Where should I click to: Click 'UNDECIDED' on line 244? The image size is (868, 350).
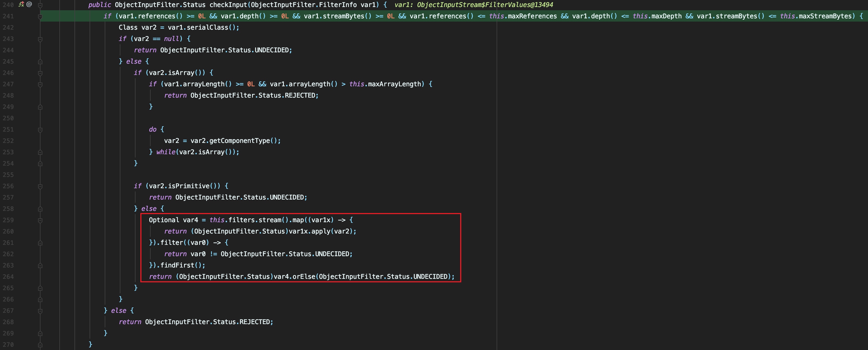272,50
